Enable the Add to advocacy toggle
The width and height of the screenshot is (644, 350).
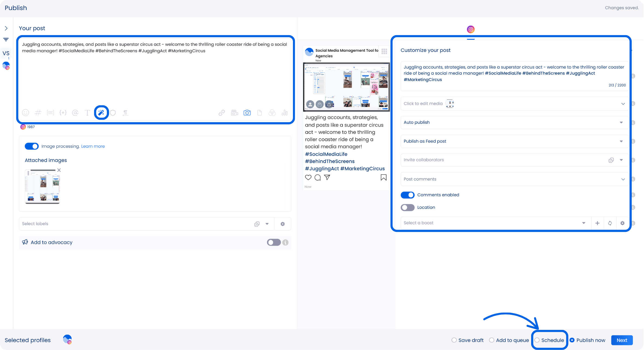coord(273,242)
